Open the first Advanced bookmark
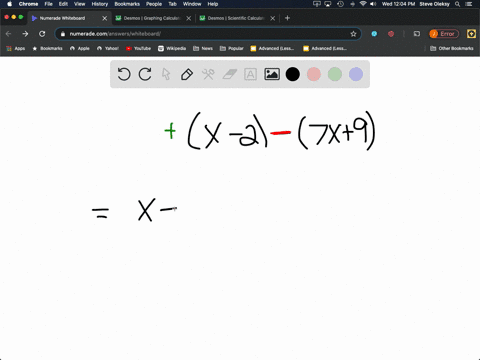The image size is (480, 360). [272, 48]
